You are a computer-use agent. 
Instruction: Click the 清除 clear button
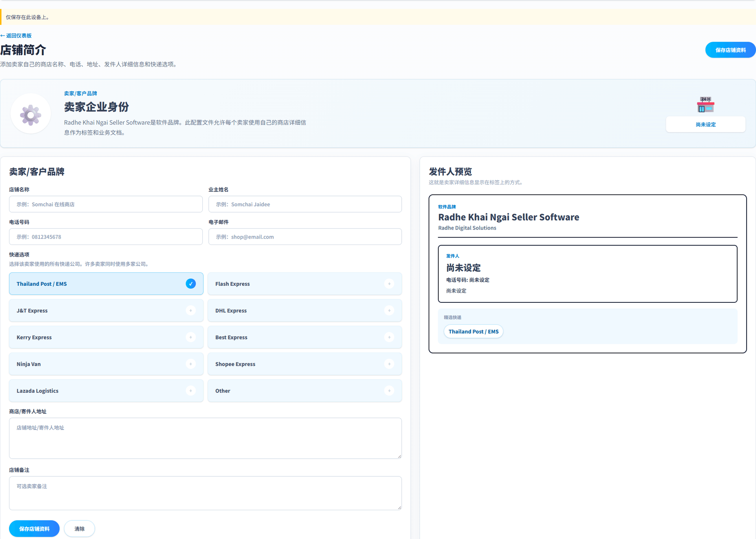(x=80, y=528)
